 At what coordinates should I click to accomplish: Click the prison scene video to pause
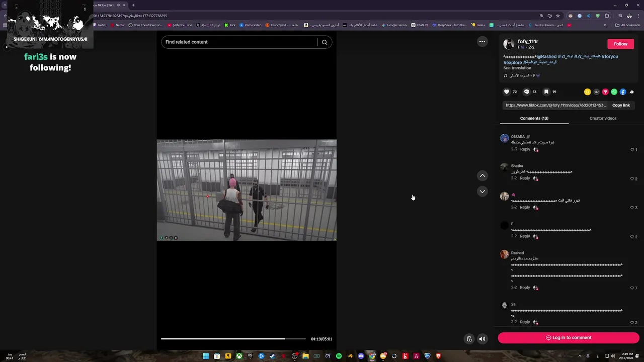[x=247, y=190]
